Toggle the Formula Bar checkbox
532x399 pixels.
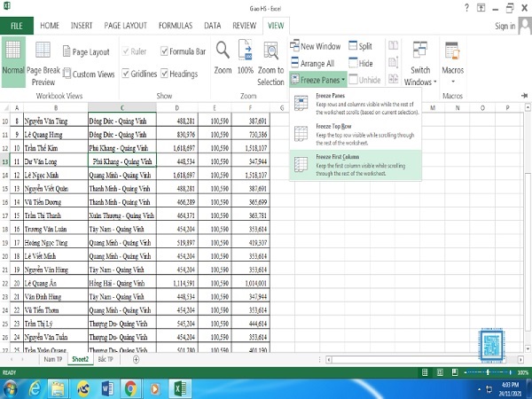click(164, 51)
